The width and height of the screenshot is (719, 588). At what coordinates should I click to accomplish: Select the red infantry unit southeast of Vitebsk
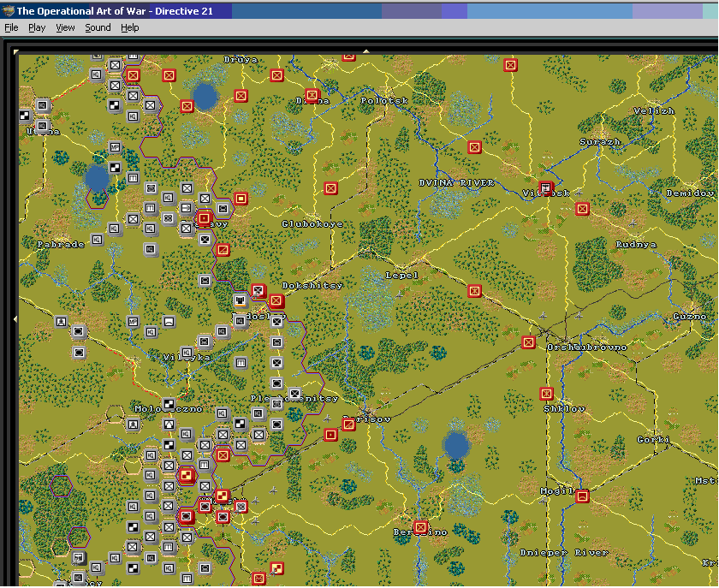[x=582, y=209]
